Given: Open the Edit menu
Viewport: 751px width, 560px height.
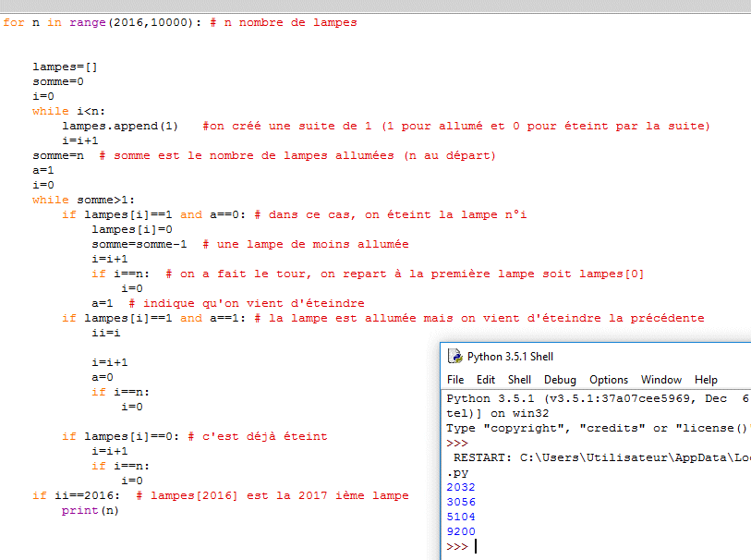Looking at the screenshot, I should 486,380.
